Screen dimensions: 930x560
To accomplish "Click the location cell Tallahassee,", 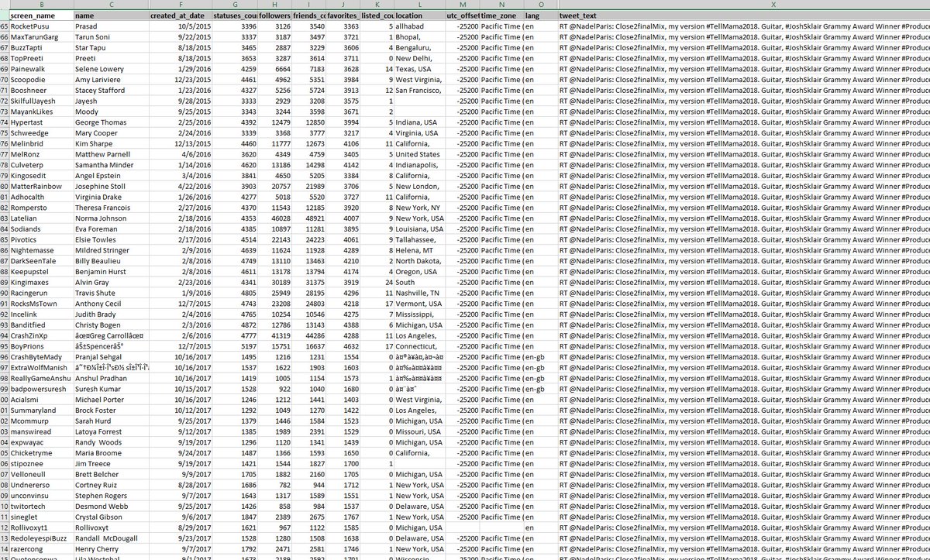I will click(419, 240).
